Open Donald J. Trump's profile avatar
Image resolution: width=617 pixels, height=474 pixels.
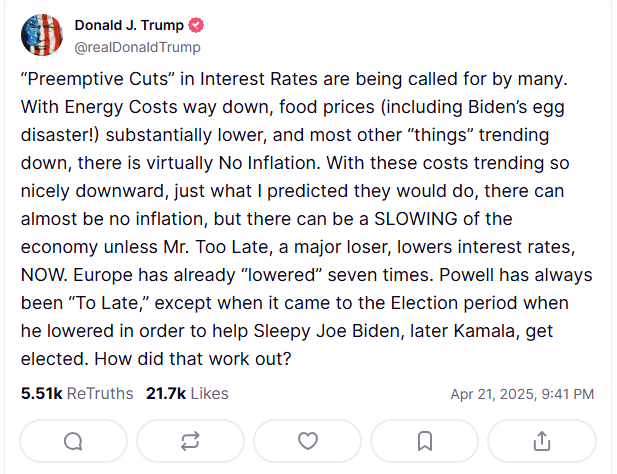coord(42,35)
